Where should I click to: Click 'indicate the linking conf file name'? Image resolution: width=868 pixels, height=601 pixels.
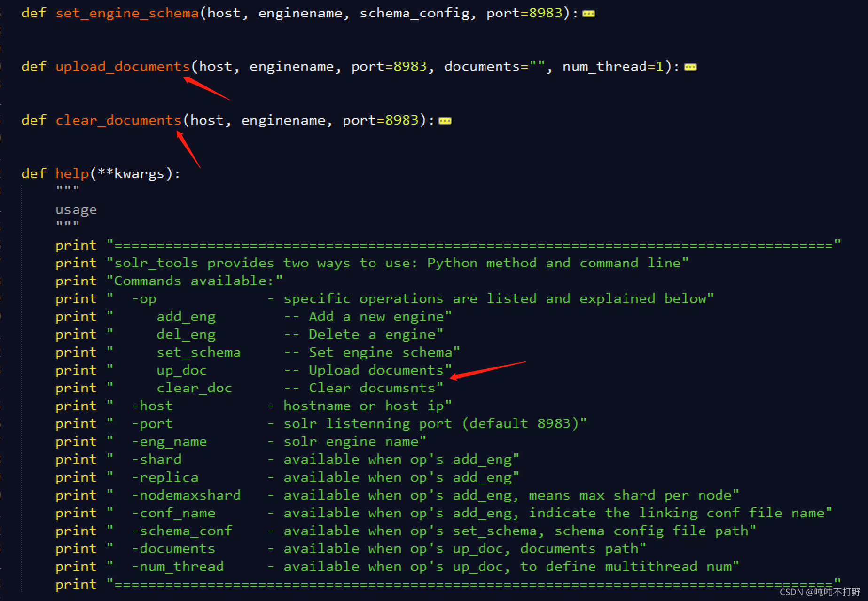tap(677, 513)
